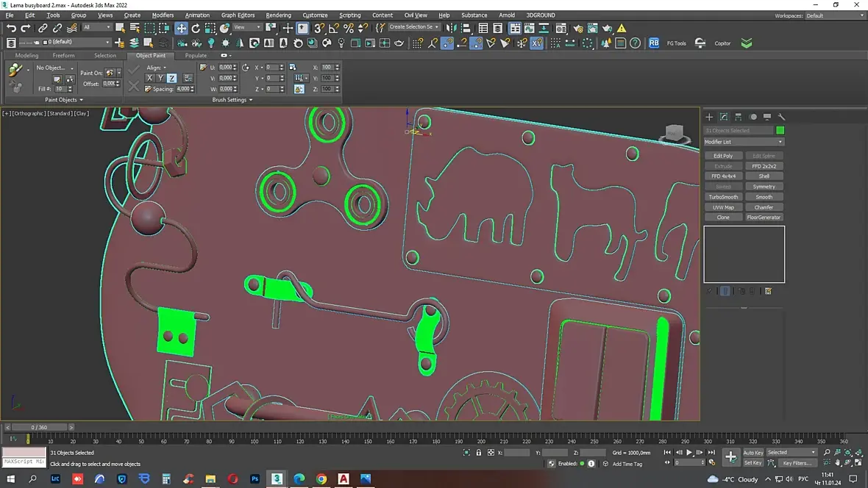Toggle the Z align axis button
Image resolution: width=868 pixels, height=488 pixels.
pos(171,78)
